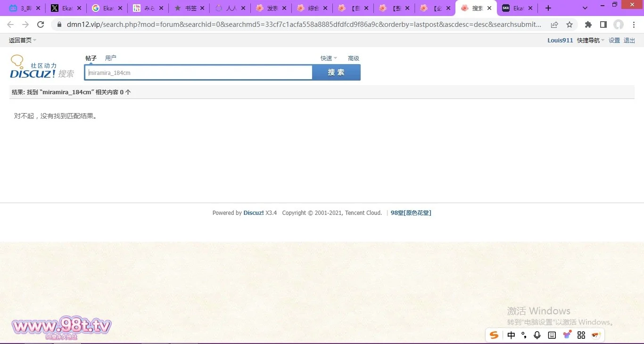Click the search input field
The image size is (644, 344).
point(198,73)
